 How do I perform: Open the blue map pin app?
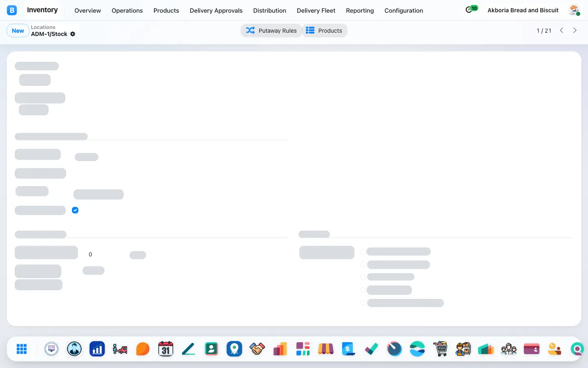234,349
